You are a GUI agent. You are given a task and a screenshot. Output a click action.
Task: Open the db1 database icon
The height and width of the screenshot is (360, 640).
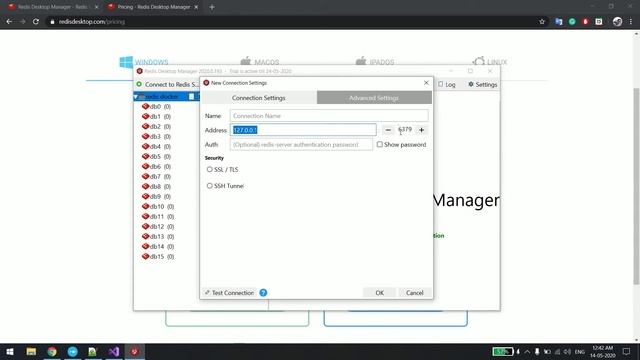pyautogui.click(x=145, y=116)
